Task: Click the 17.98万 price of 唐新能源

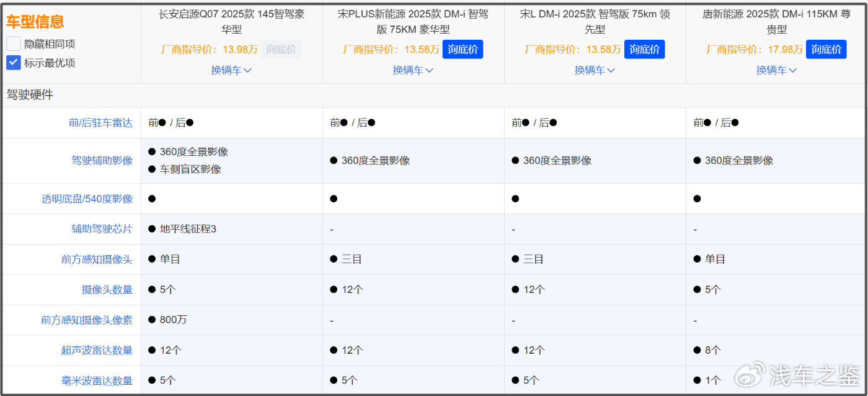Action: tap(785, 50)
